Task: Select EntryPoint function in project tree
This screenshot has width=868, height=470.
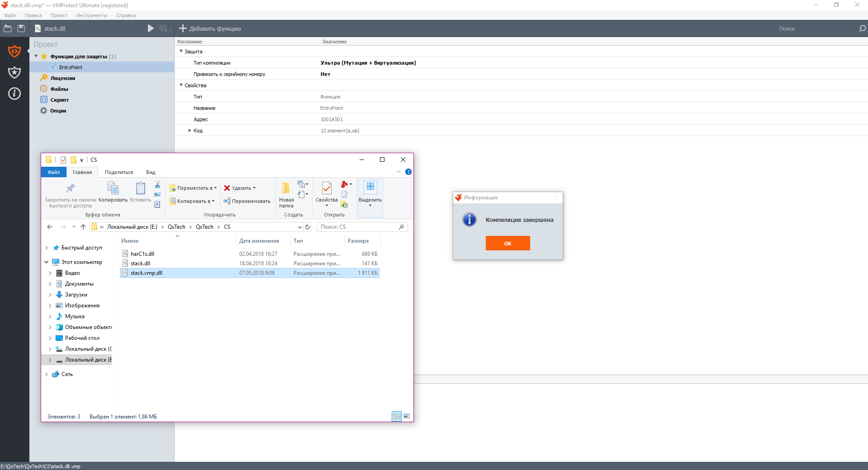Action: [71, 67]
